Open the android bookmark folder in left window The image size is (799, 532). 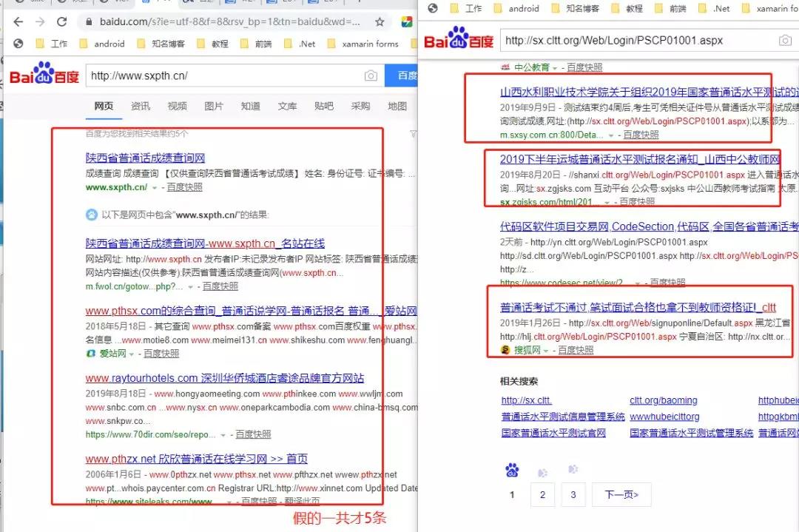[102, 44]
